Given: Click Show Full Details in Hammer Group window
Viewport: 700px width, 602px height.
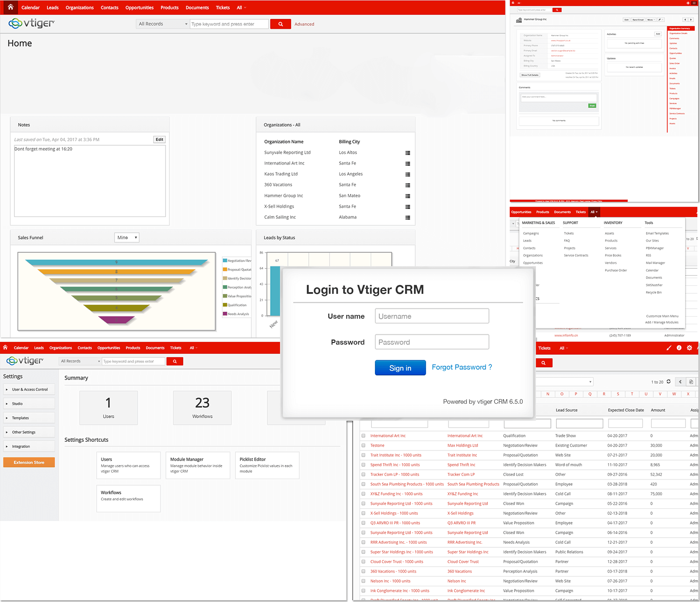Looking at the screenshot, I should coord(530,75).
